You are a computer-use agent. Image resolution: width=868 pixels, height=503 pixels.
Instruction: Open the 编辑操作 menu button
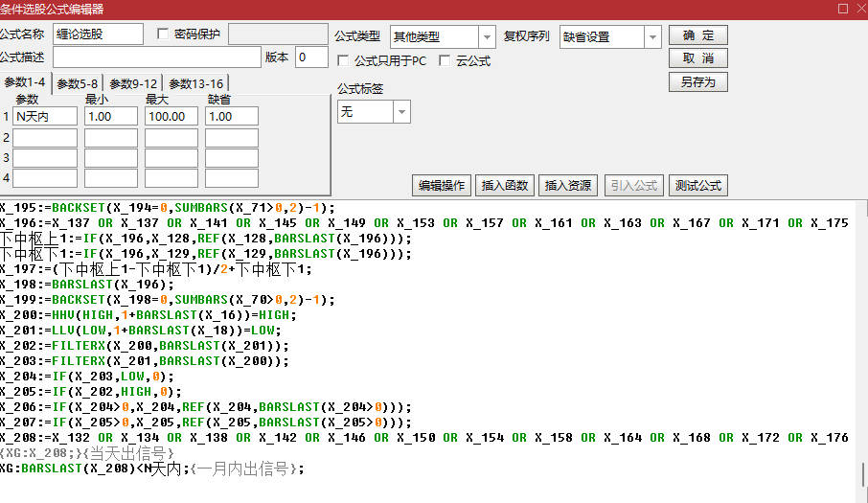442,185
